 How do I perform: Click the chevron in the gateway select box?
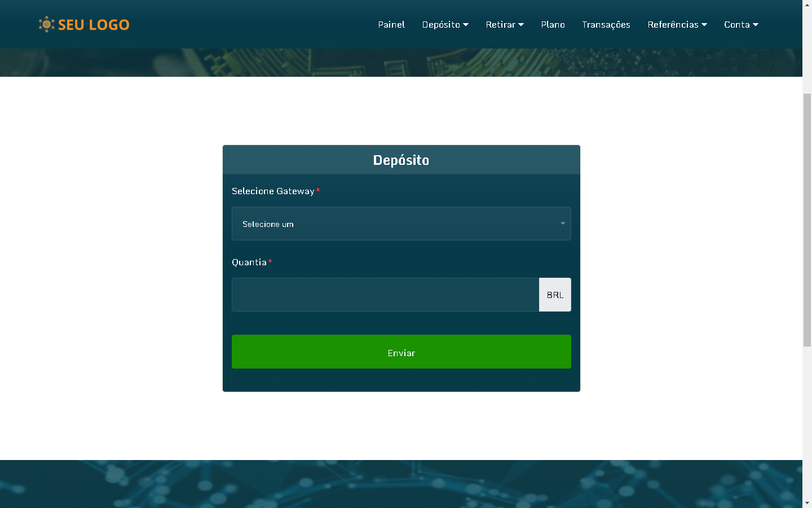coord(562,224)
